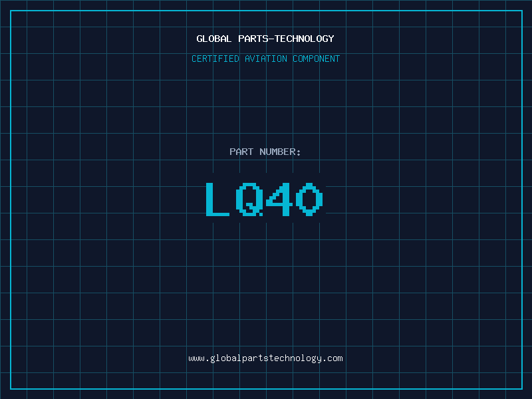The height and width of the screenshot is (399, 532).
Task: Click the 'GLOBAL PARTS-TECHNOLOGY' heading
Action: tap(265, 39)
